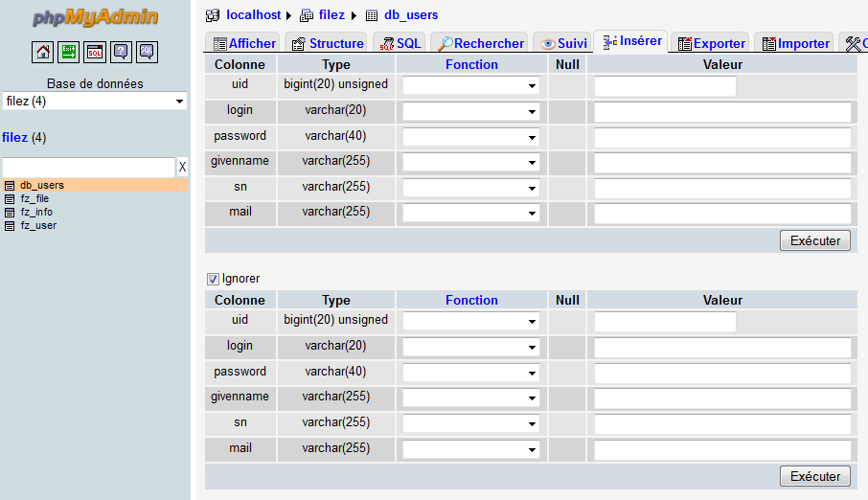The width and height of the screenshot is (868, 500).
Task: Open the phpMyAdmin documentation help icon
Action: [x=121, y=52]
